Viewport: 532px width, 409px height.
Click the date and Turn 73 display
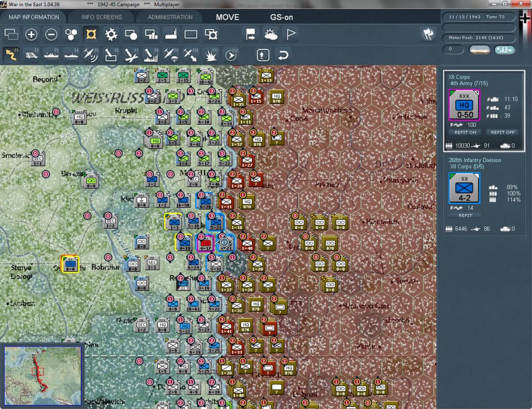point(478,17)
